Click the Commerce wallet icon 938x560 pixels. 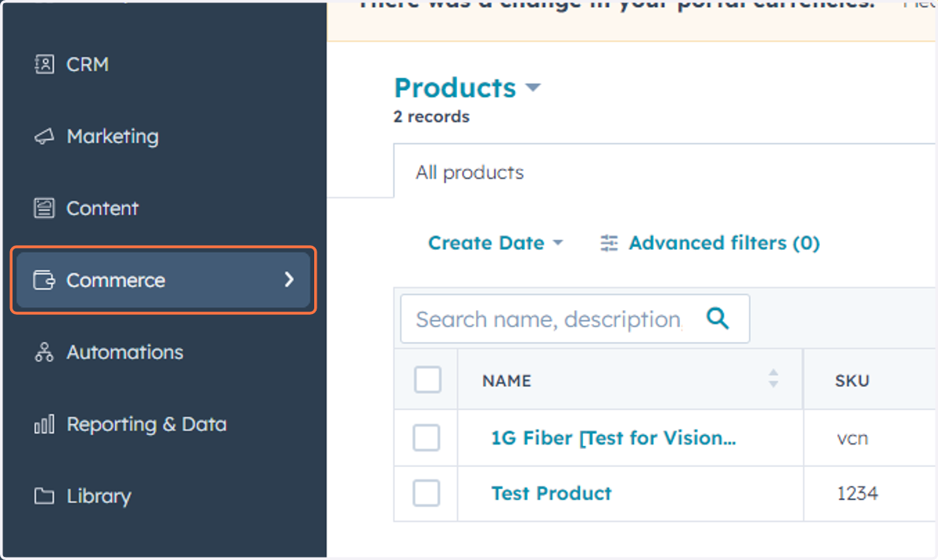[x=45, y=280]
